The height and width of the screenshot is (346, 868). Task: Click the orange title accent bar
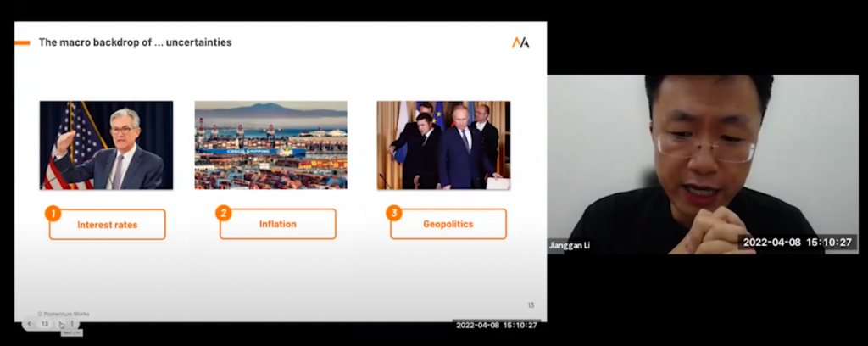pos(22,42)
